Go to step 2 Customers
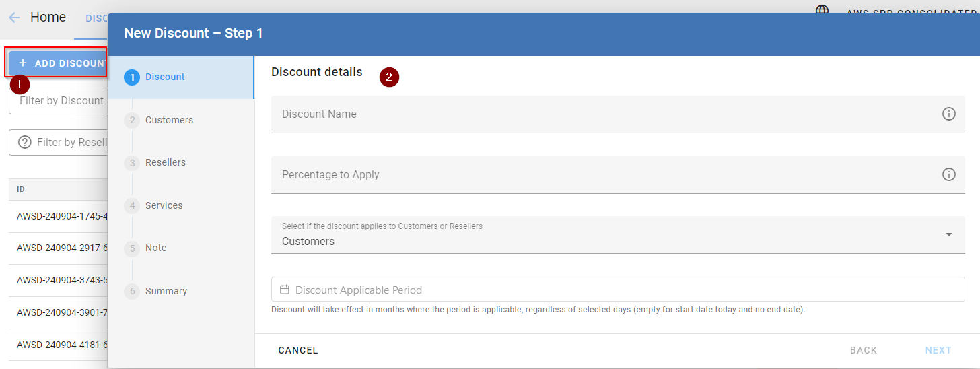 168,120
